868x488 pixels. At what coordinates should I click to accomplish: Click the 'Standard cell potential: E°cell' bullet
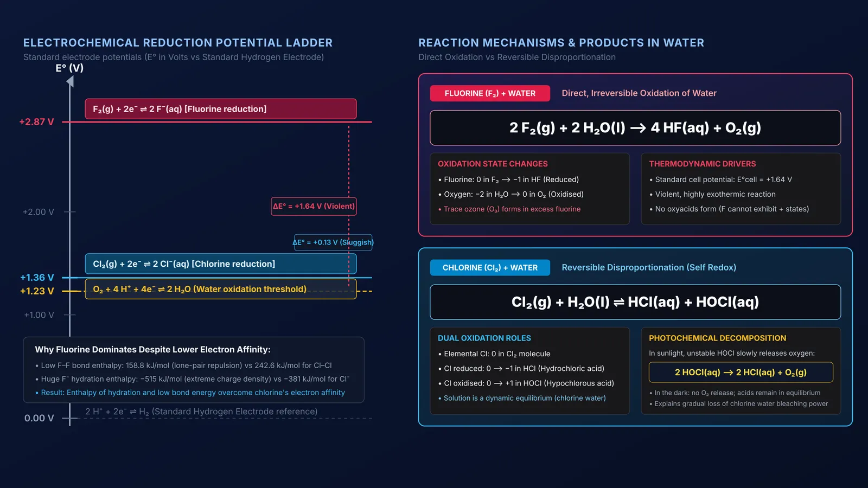coord(720,179)
